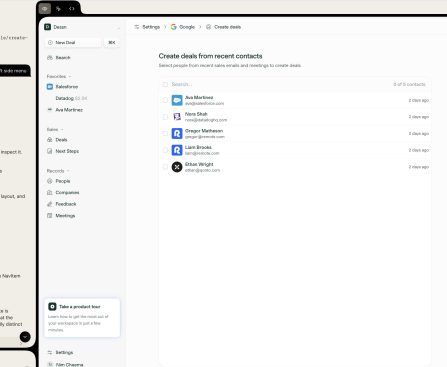Click the Google logo in breadcrumb
Image resolution: width=447 pixels, height=367 pixels.
(x=173, y=27)
